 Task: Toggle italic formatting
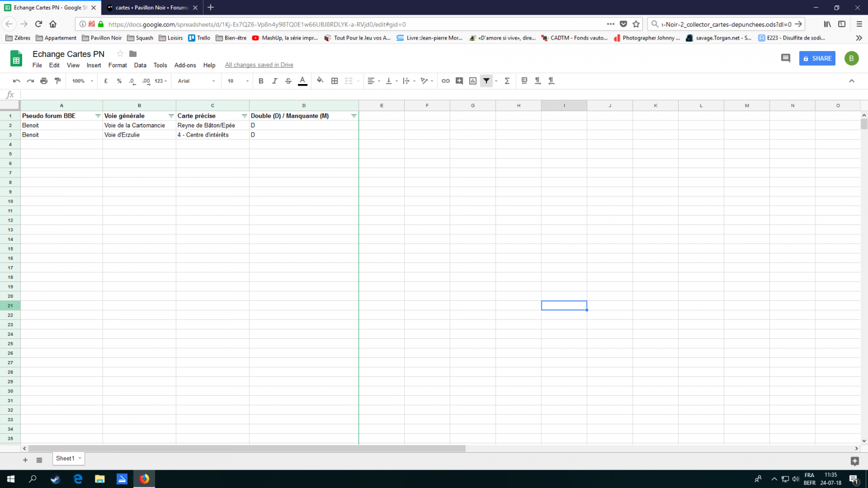coord(275,81)
